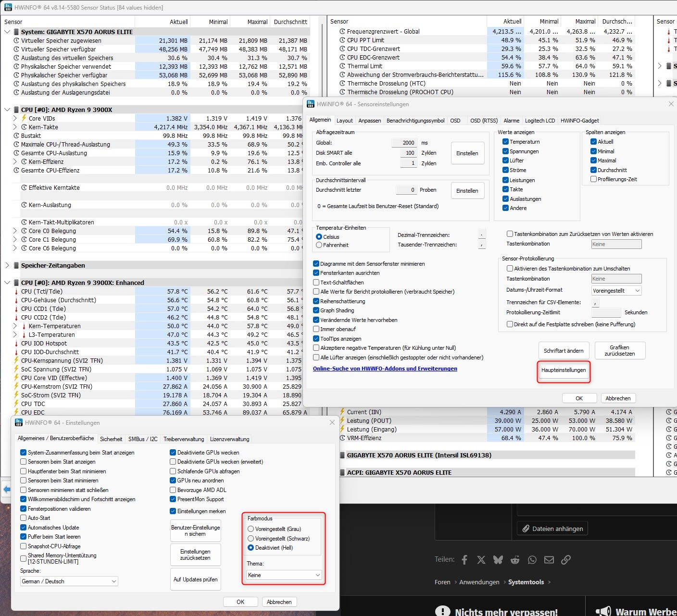Click blue back arrow icon at left edge
This screenshot has height=616, width=677.
[7, 490]
